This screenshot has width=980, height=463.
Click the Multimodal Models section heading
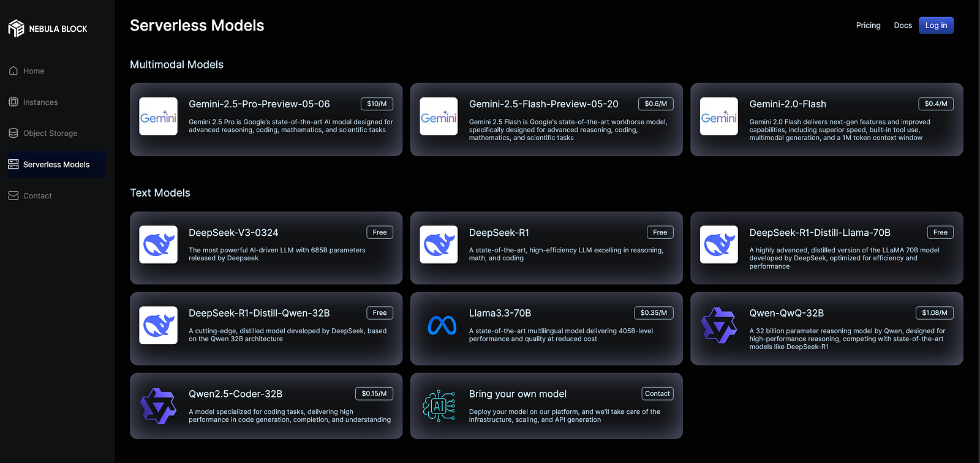coord(176,64)
